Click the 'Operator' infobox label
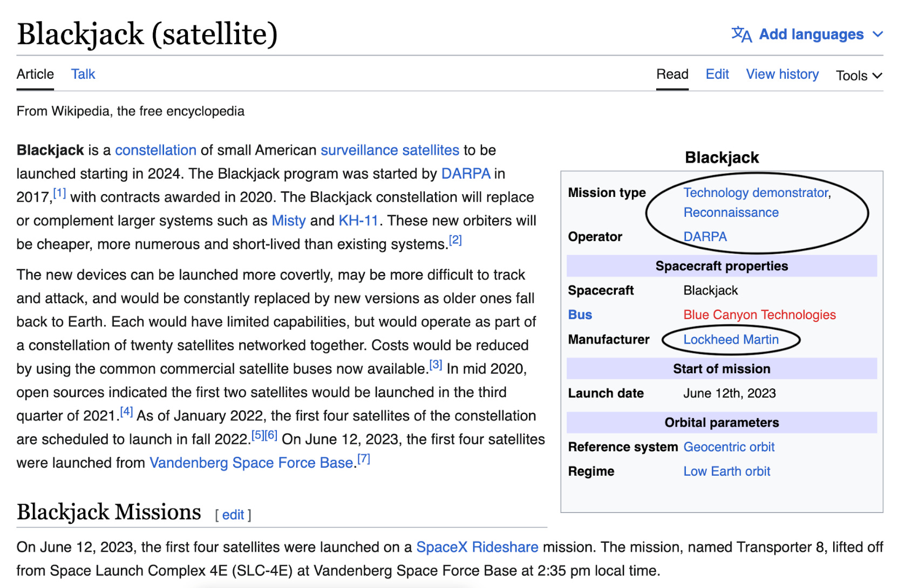 (x=595, y=237)
